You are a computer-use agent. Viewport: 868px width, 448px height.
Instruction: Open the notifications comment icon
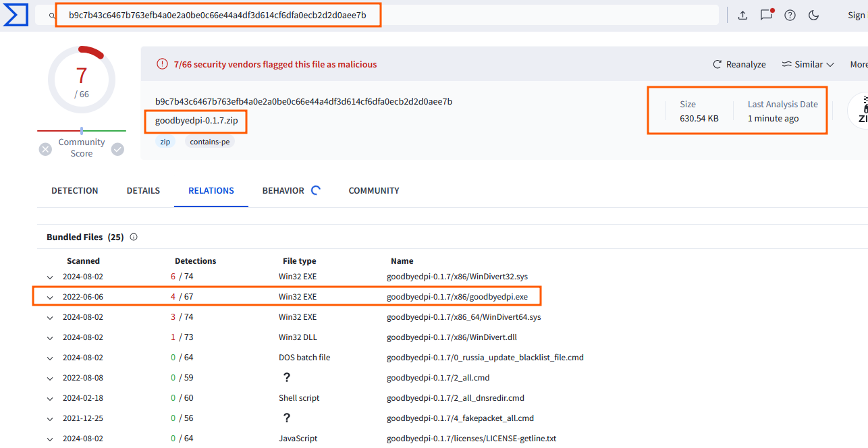click(766, 15)
